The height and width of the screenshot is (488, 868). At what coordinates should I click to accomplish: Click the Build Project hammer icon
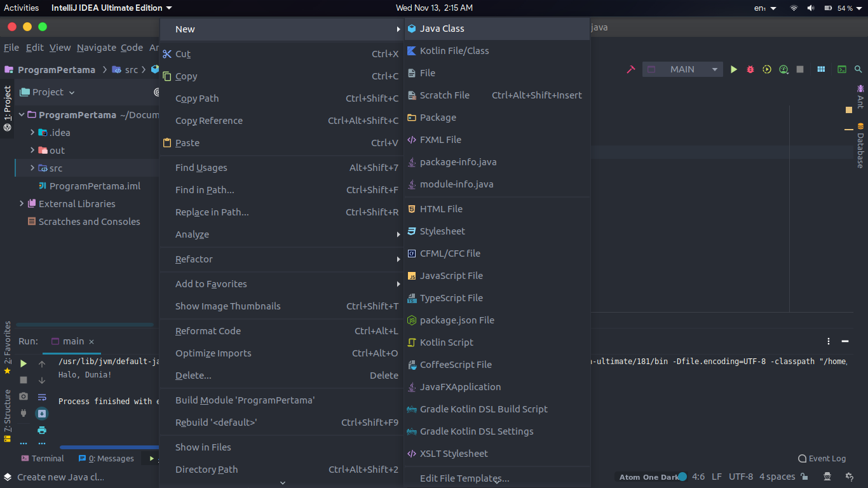(x=631, y=69)
